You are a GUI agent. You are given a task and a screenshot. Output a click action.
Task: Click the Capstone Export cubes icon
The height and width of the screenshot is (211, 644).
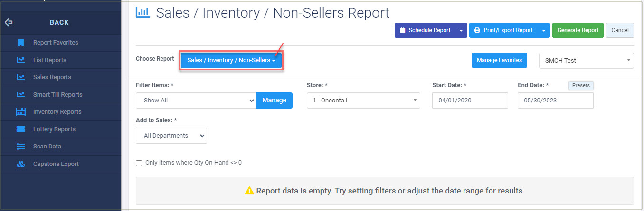[x=20, y=164]
